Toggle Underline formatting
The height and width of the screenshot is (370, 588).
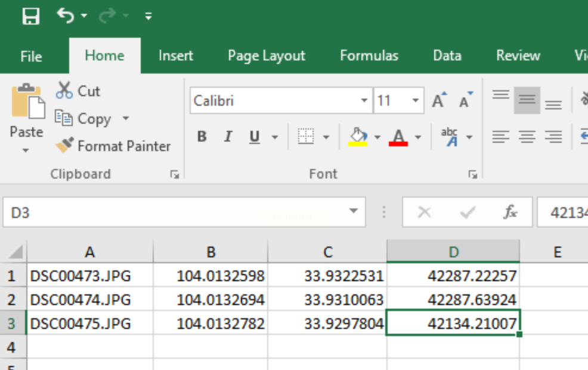point(255,137)
